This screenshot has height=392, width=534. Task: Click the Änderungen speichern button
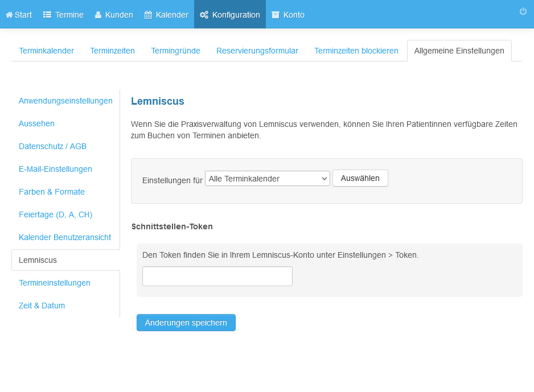point(186,323)
